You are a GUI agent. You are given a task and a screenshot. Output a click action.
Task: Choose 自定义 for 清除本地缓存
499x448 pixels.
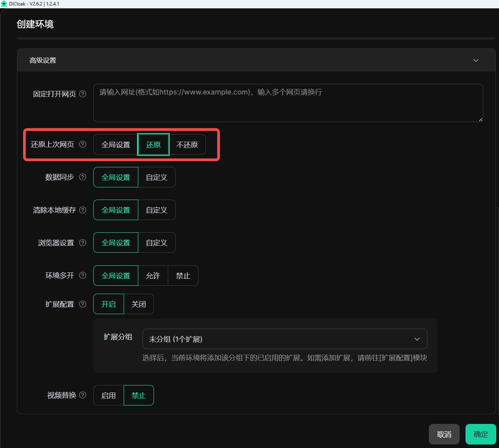(157, 210)
